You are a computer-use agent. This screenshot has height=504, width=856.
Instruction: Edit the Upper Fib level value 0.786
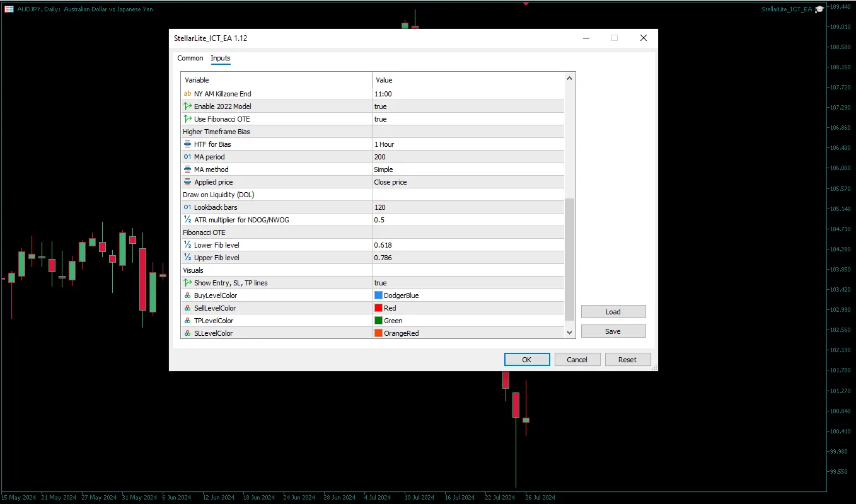click(x=468, y=258)
